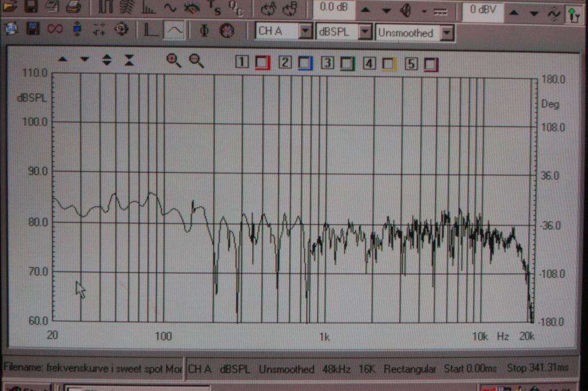Open the waterfall plot tool

(127, 7)
